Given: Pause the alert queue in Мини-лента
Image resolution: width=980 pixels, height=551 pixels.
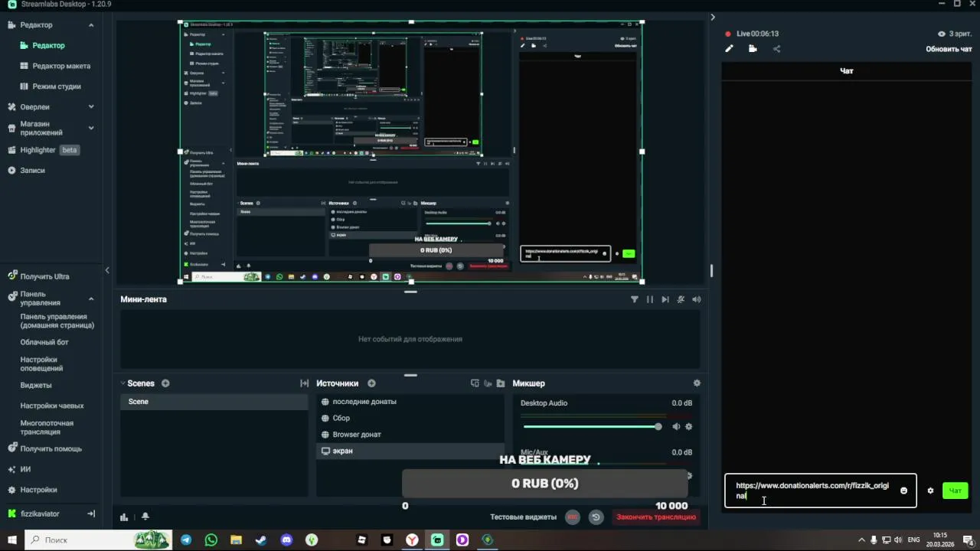Looking at the screenshot, I should pyautogui.click(x=650, y=299).
